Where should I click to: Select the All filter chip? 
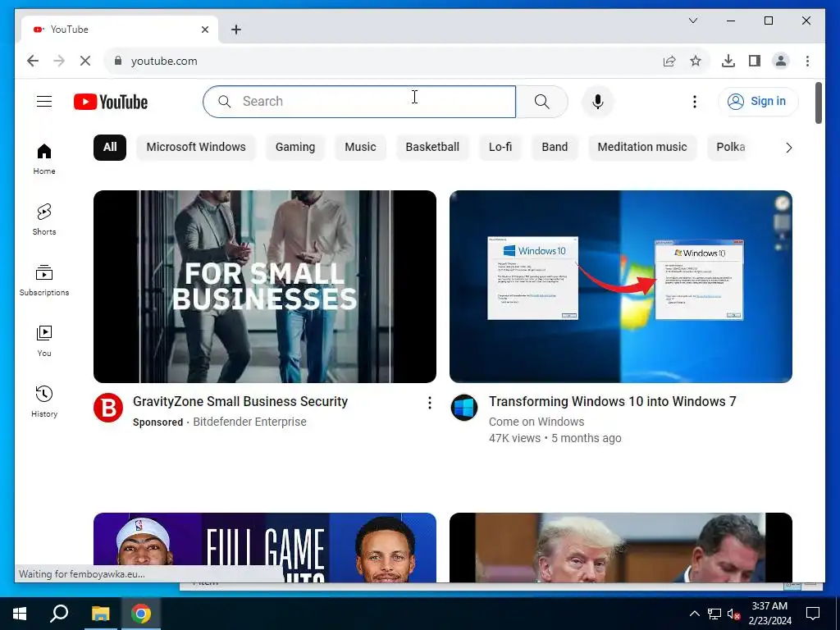[110, 148]
